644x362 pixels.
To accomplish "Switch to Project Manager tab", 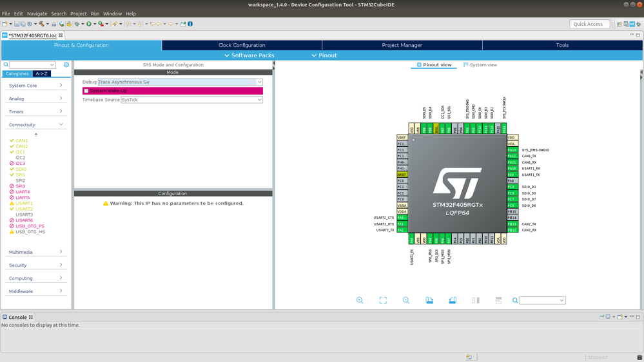I will pos(402,45).
